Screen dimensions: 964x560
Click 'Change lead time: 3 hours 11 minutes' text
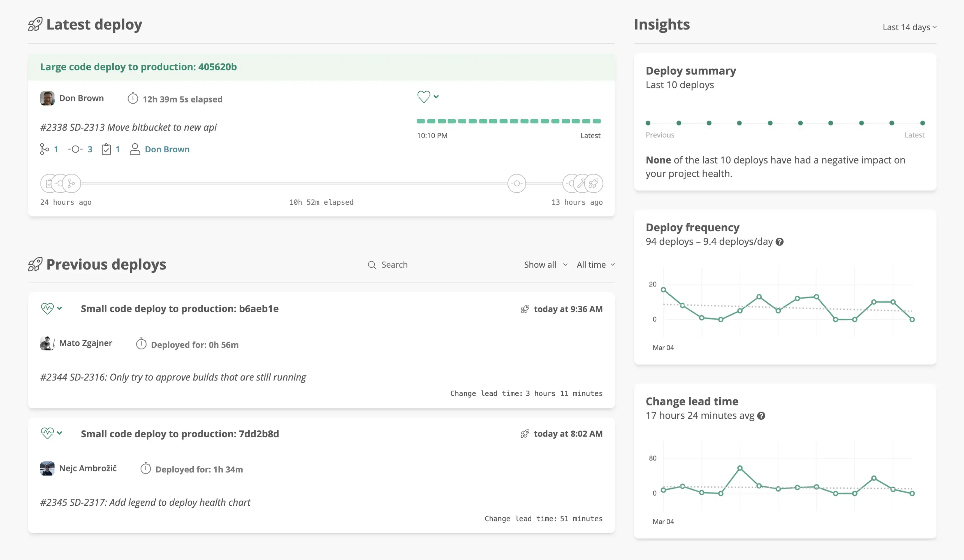(x=526, y=393)
